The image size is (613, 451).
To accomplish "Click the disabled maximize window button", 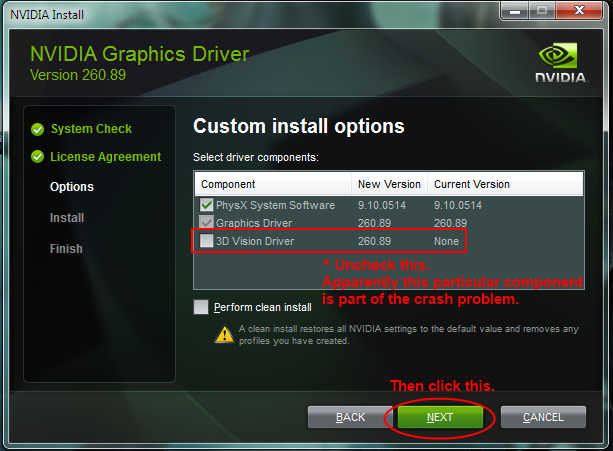I will (542, 11).
